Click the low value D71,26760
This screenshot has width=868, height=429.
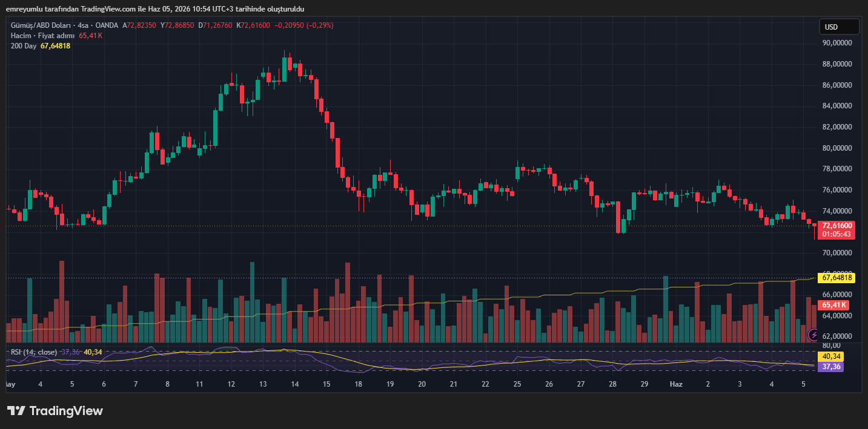tap(215, 25)
